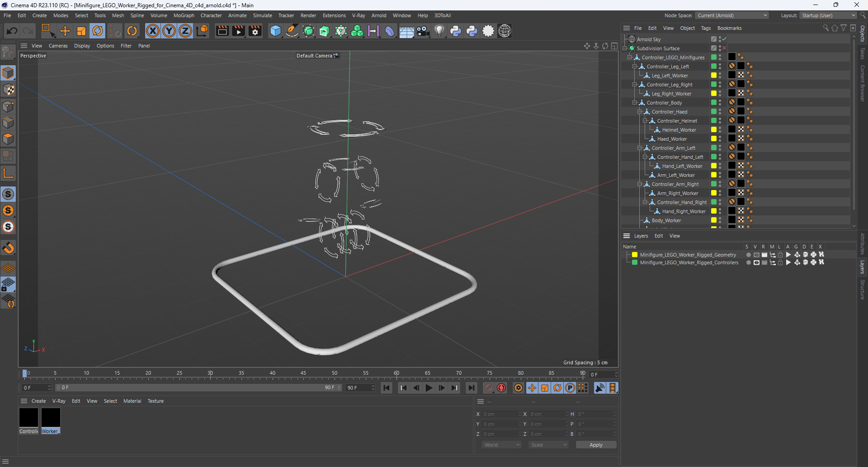
Task: Open the Simulate menu
Action: (262, 15)
